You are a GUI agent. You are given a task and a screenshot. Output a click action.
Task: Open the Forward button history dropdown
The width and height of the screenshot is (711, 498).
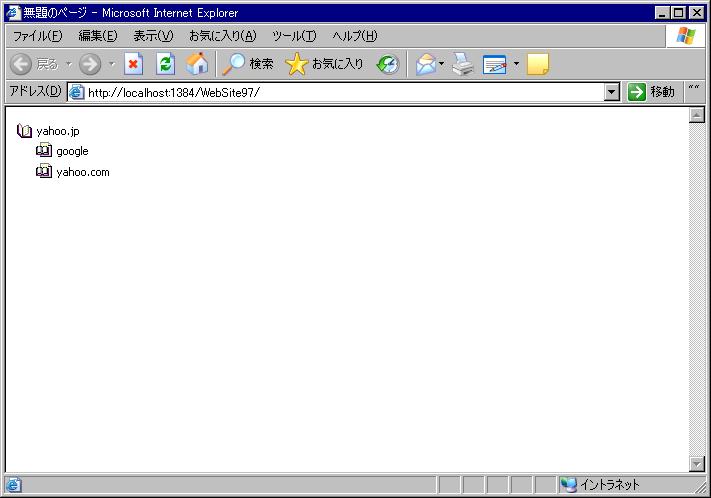pyautogui.click(x=112, y=64)
